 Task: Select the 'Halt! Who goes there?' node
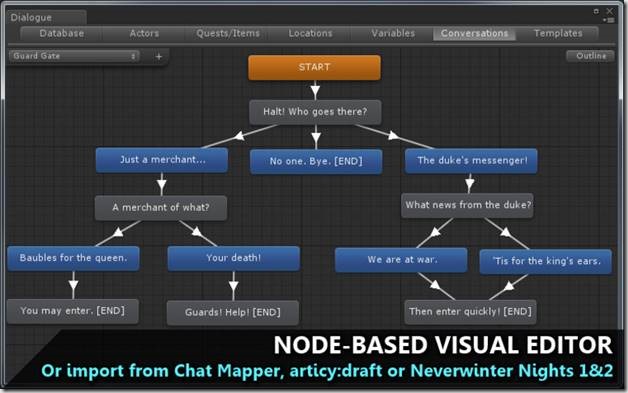tap(315, 112)
